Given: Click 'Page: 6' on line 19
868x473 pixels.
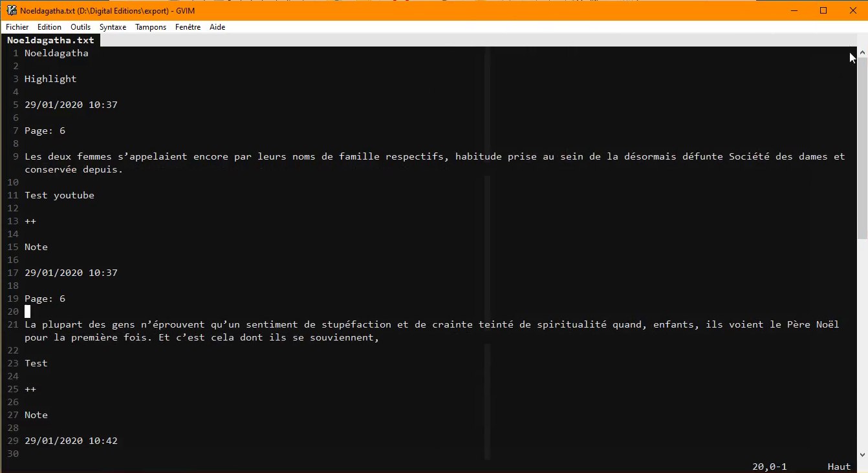Looking at the screenshot, I should coord(45,299).
